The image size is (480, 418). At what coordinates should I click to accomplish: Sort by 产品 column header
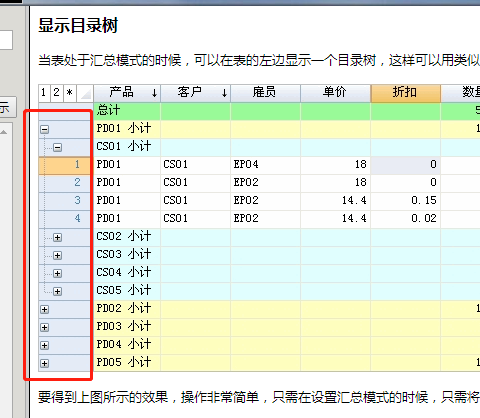coord(127,93)
